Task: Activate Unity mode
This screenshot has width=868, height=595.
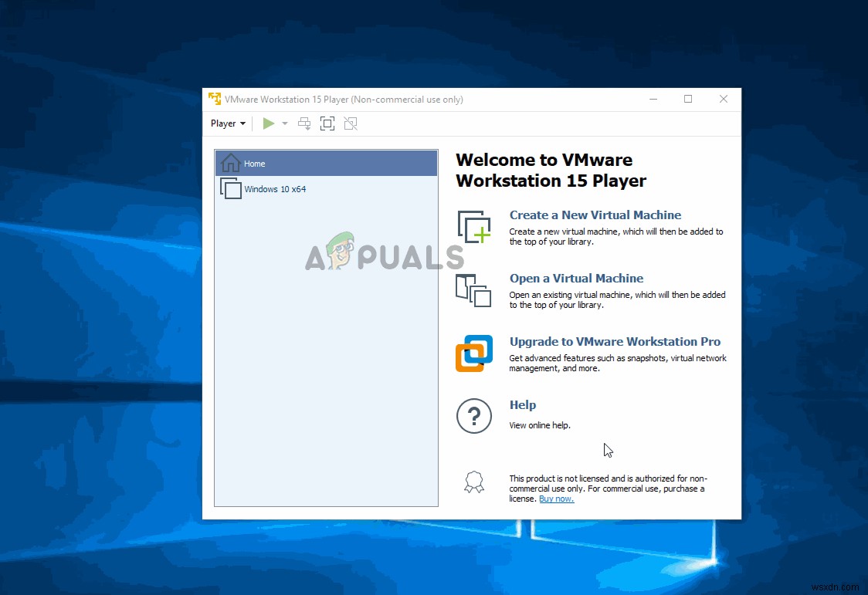Action: coord(351,123)
